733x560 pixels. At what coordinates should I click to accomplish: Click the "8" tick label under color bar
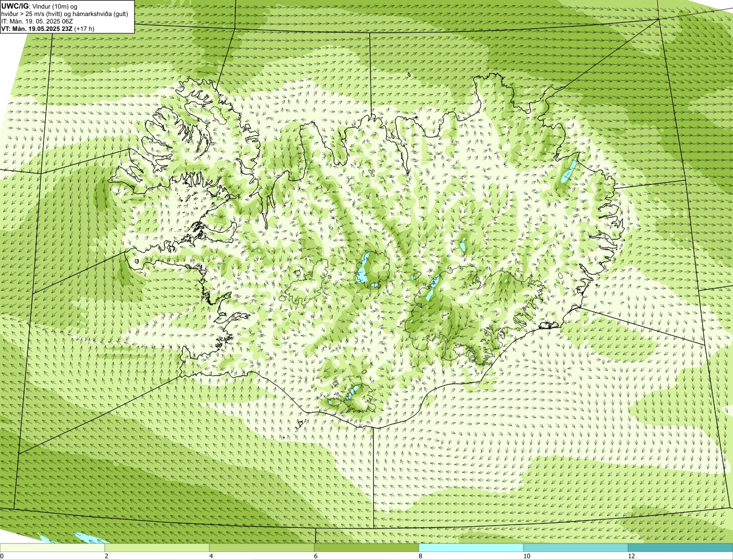[x=420, y=556]
